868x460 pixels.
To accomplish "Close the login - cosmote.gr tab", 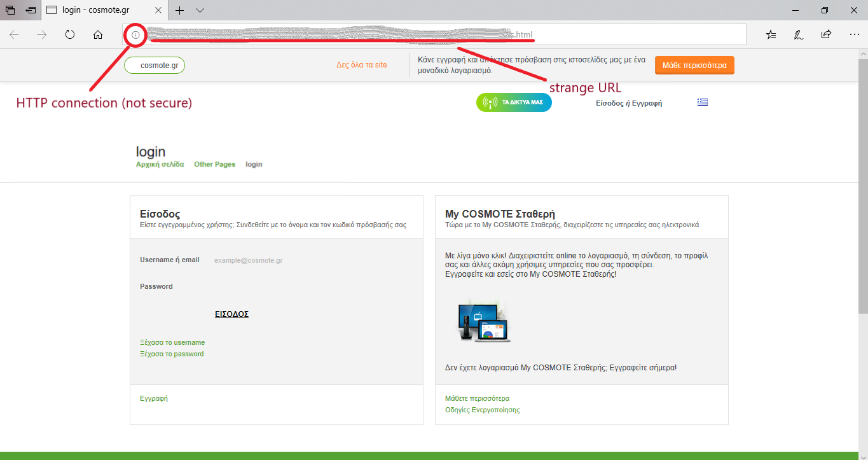I will tap(158, 10).
